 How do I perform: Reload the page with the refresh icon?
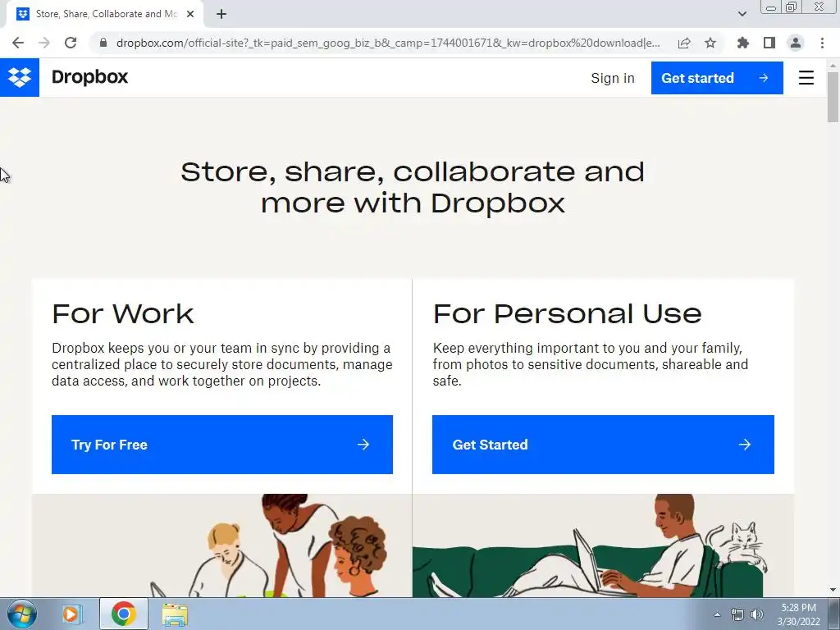tap(71, 43)
